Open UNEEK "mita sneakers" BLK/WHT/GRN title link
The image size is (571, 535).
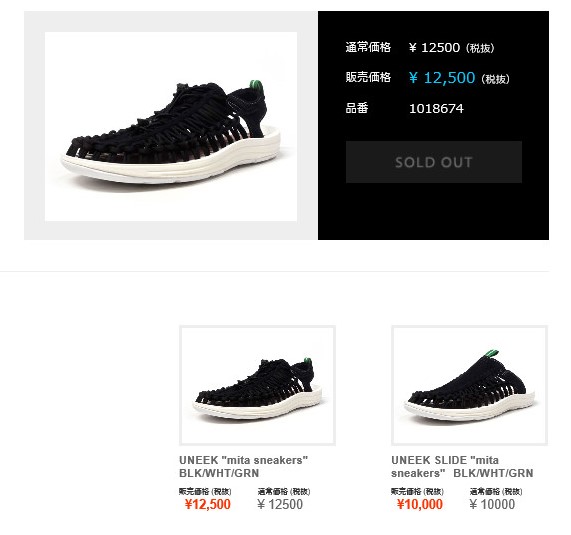click(243, 467)
